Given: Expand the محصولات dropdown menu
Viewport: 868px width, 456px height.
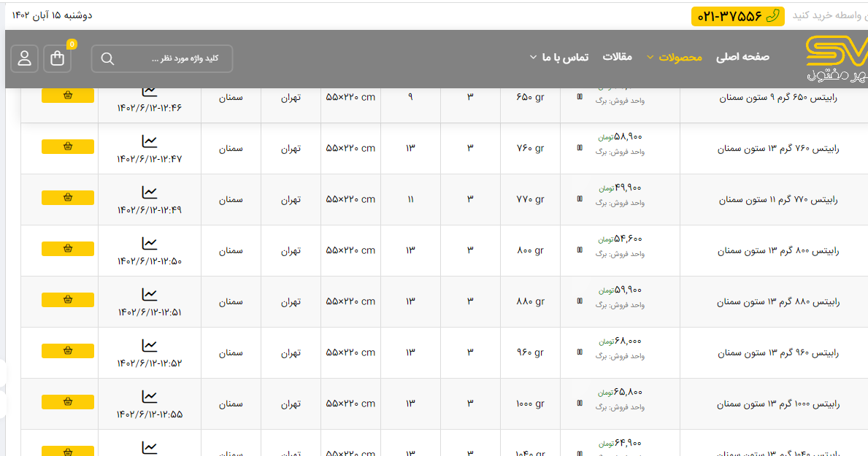Looking at the screenshot, I should click(674, 57).
